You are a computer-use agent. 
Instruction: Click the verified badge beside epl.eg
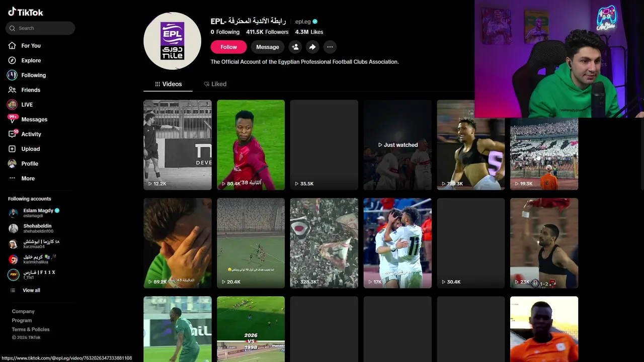pos(315,22)
